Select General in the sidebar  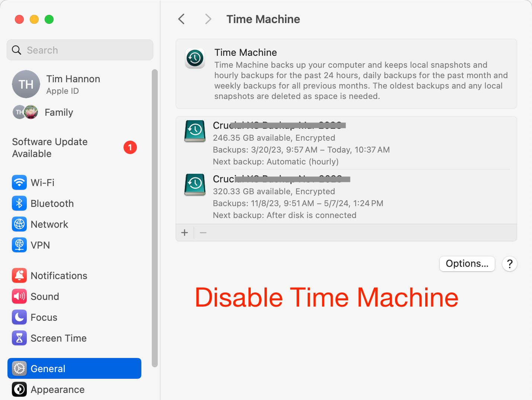click(48, 368)
